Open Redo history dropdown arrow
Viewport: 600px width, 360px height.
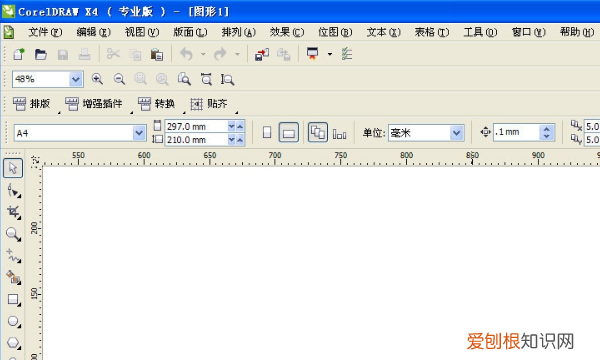(237, 54)
